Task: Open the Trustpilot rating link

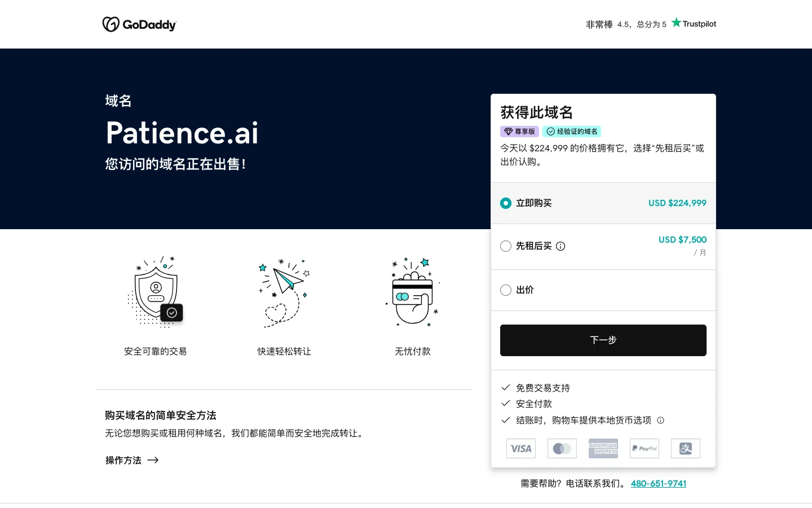Action: [x=651, y=24]
